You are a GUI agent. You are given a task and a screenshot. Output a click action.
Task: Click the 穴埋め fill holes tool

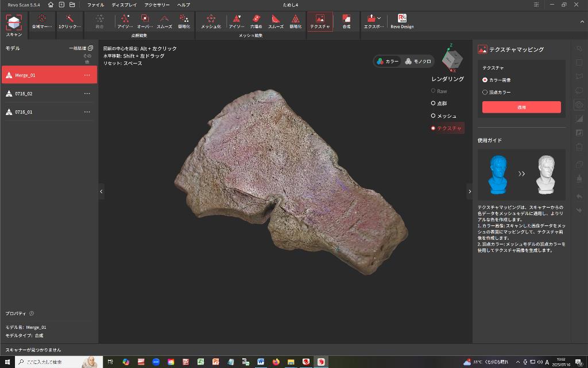(256, 22)
